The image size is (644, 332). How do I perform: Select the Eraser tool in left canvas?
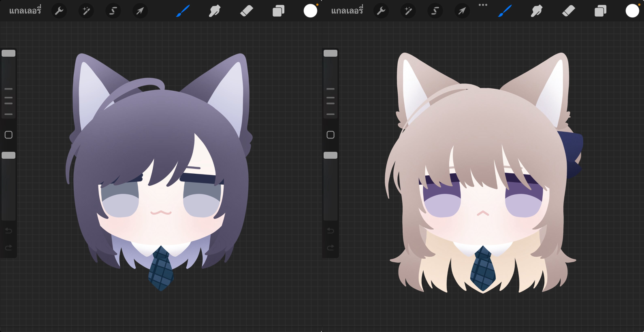(x=246, y=11)
